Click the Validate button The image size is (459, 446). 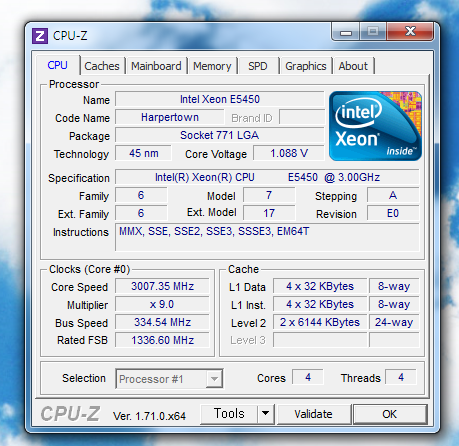pos(313,414)
